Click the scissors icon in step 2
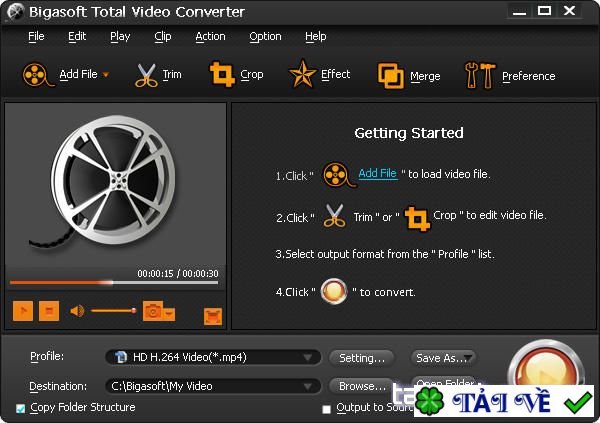Image resolution: width=600 pixels, height=423 pixels. pyautogui.click(x=334, y=216)
